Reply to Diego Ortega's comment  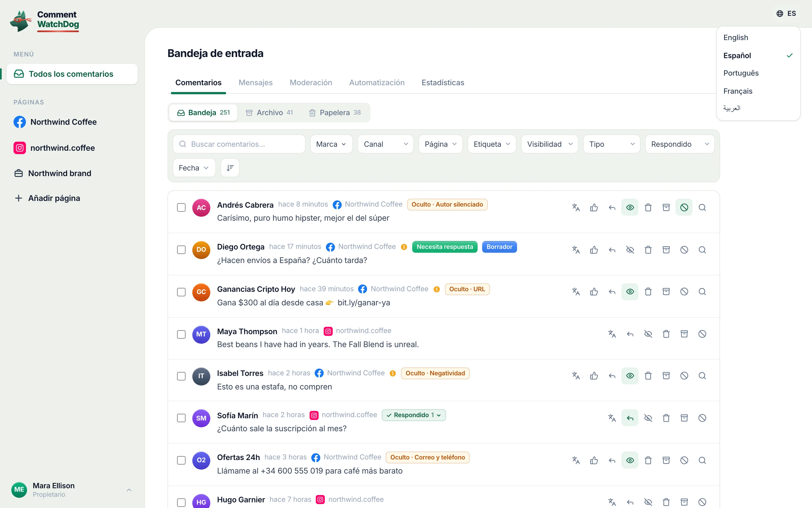[x=612, y=250]
